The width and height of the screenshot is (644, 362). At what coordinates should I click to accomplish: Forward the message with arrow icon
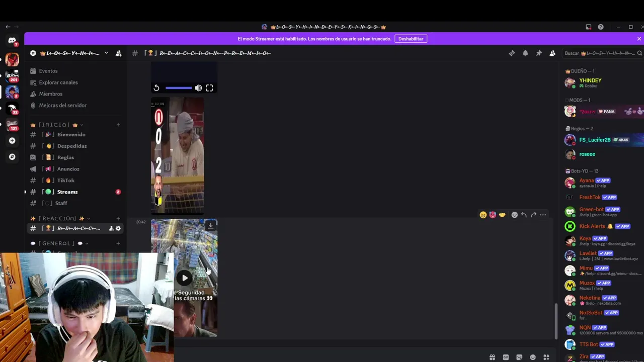click(x=533, y=215)
